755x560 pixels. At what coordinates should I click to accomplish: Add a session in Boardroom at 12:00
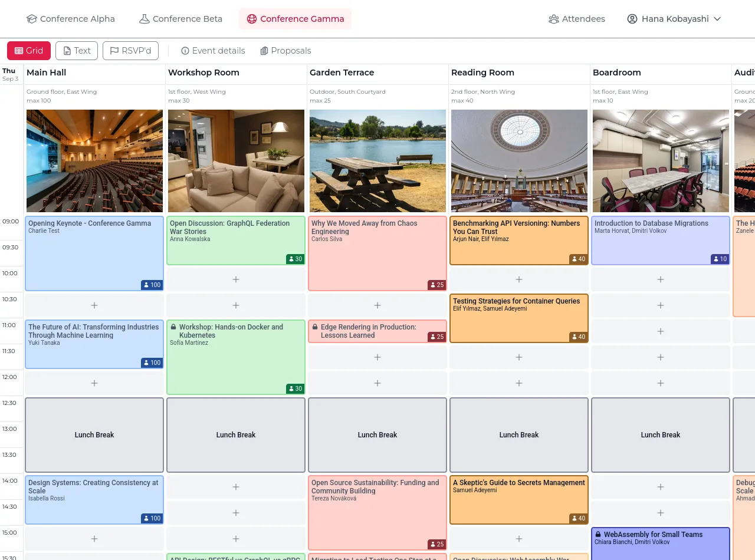tap(661, 383)
